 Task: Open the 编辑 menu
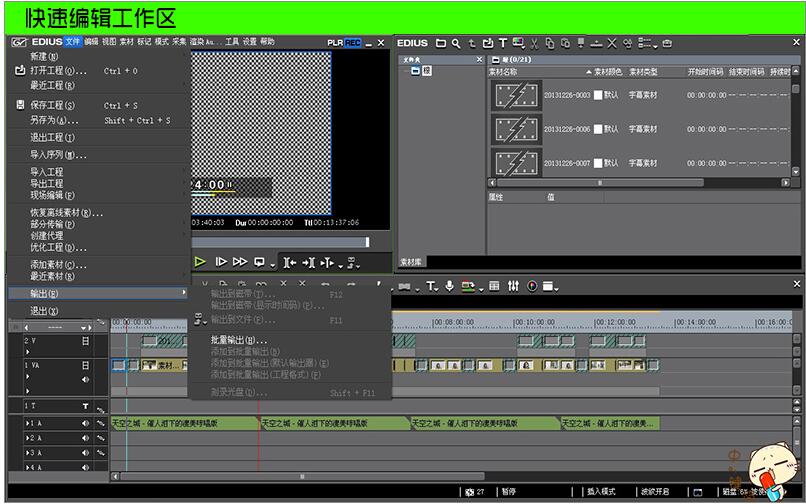coord(91,42)
